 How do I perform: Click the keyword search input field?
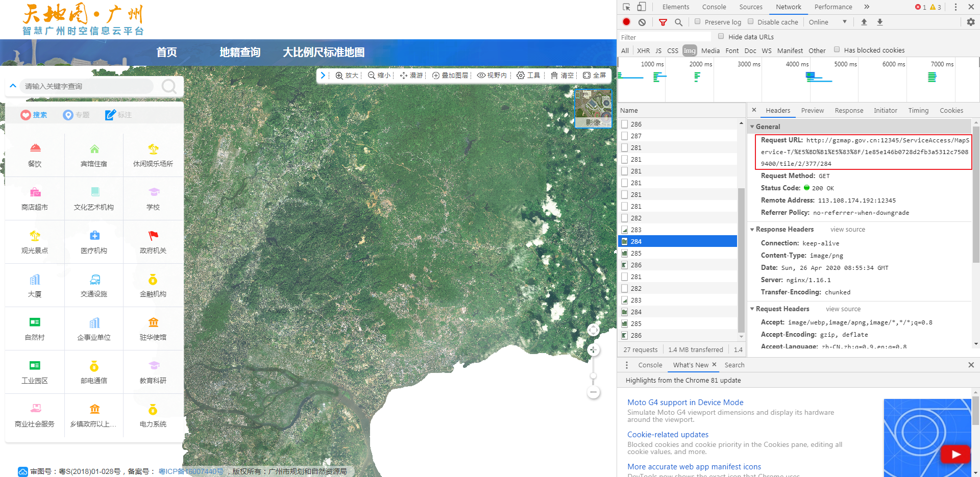point(87,86)
